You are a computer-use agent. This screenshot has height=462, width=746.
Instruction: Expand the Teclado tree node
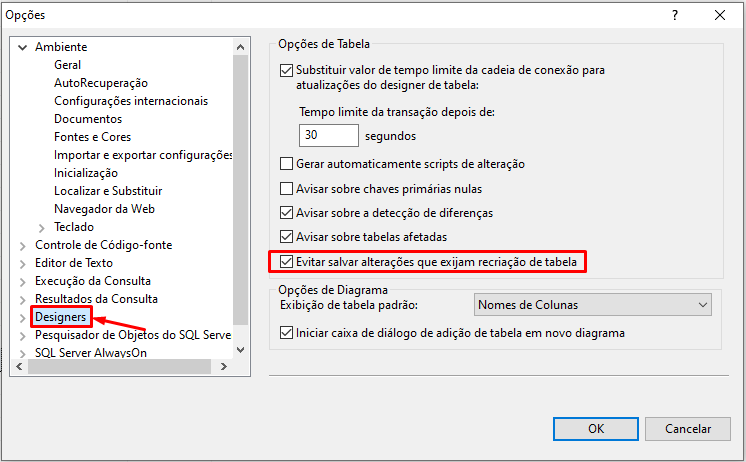pyautogui.click(x=42, y=227)
